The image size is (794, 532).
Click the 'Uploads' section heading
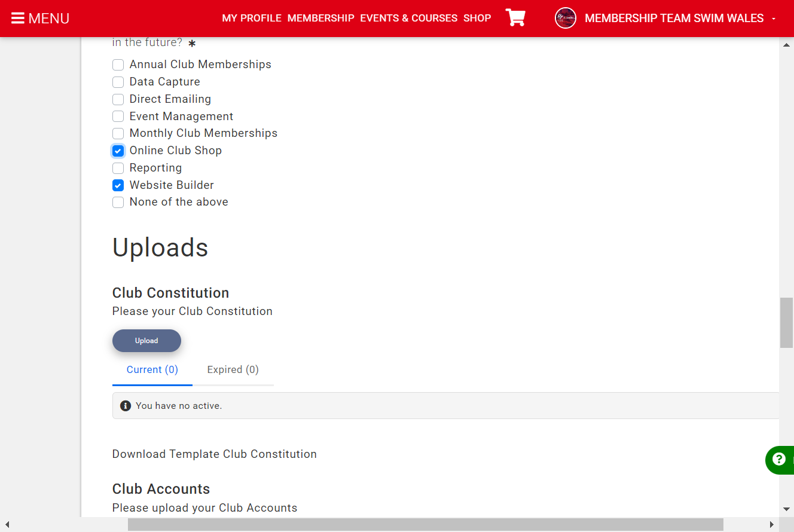pos(160,247)
